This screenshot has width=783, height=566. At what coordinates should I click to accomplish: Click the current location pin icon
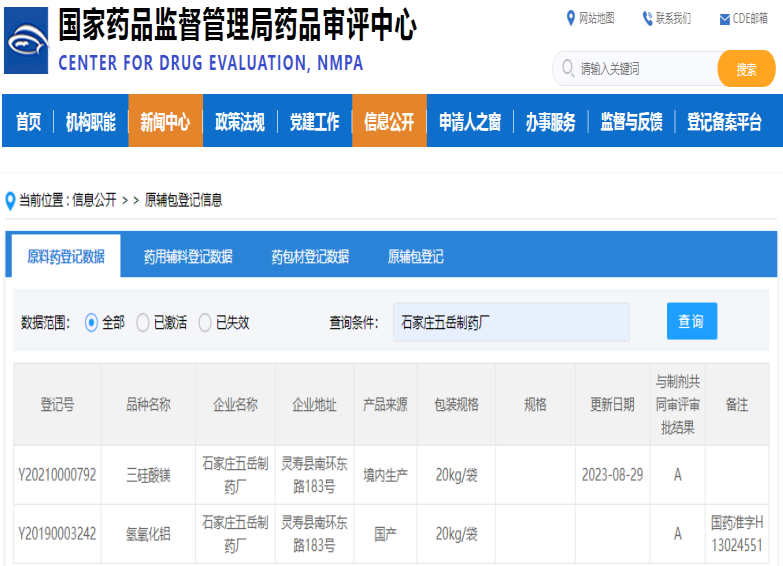(10, 201)
